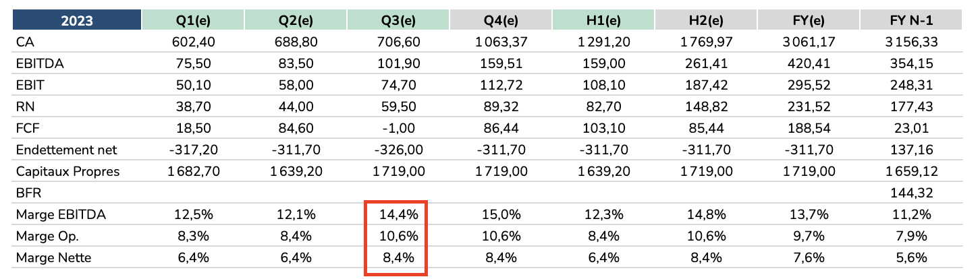Viewport: 980px width, 279px height.
Task: Select the Q1(e) column header
Action: coord(192,21)
